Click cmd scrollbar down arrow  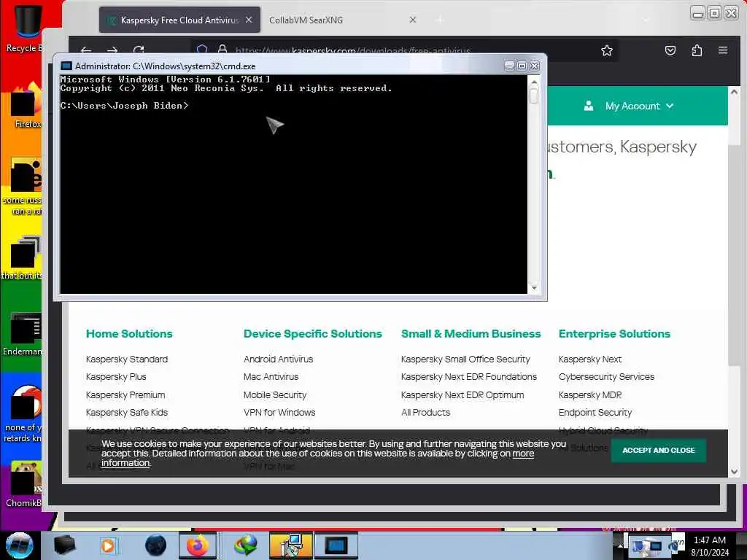533,287
